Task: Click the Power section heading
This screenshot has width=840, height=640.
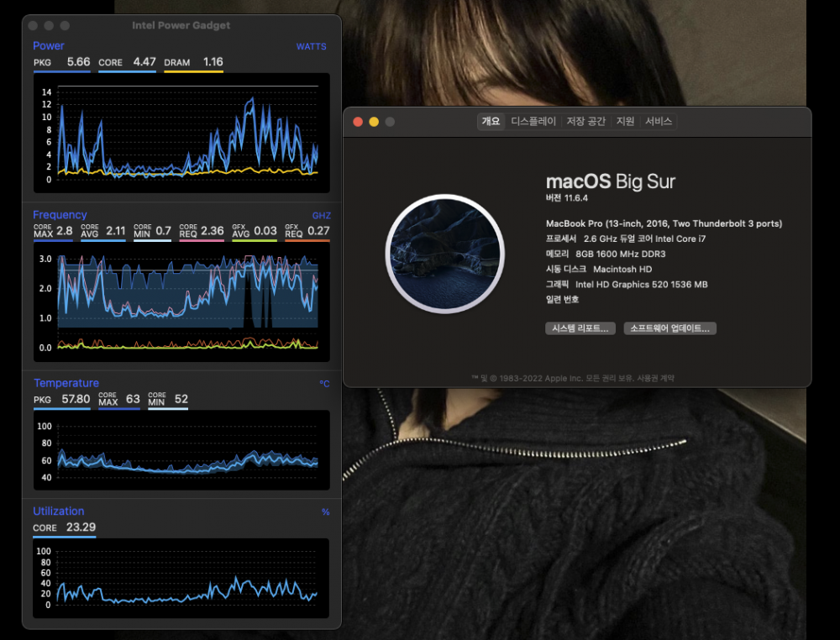Action: (48, 45)
